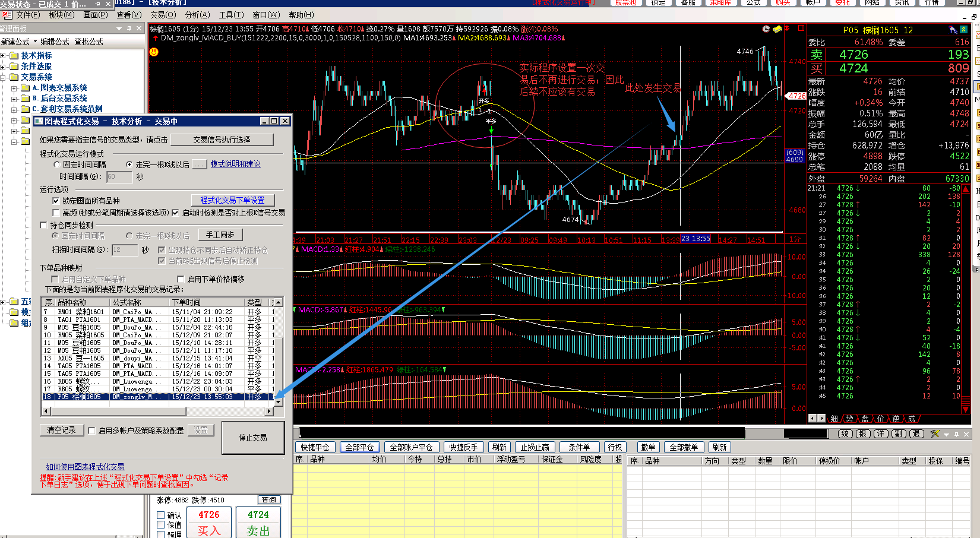Open the 交易(O) menu
The image size is (980, 538).
click(x=163, y=15)
